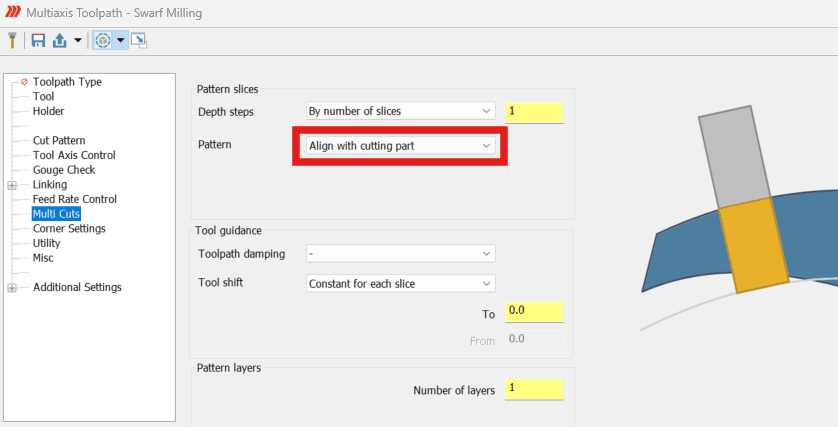Expand the Linking node
This screenshot has height=427, width=838.
point(12,185)
